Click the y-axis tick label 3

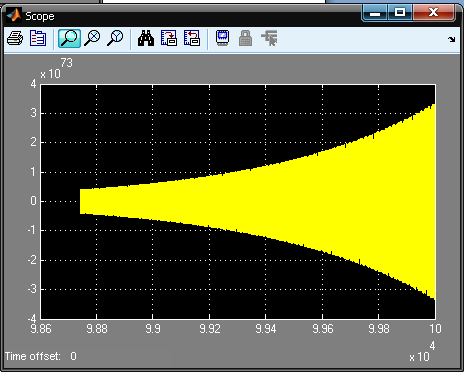(x=33, y=113)
